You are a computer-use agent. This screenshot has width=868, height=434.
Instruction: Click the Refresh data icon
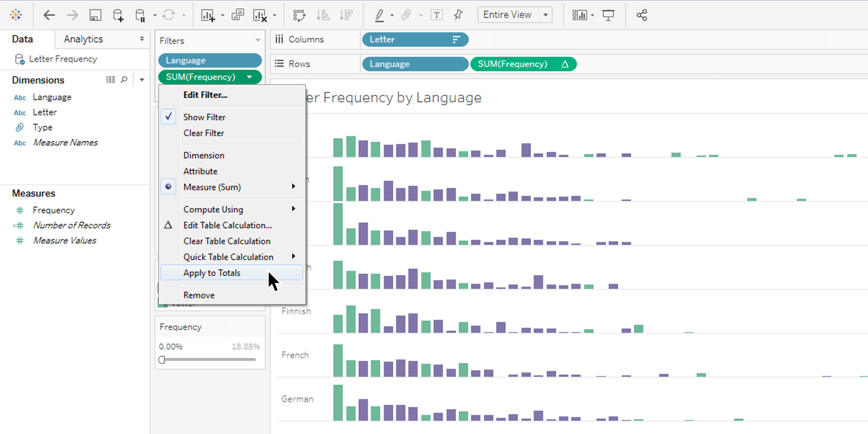(x=169, y=15)
